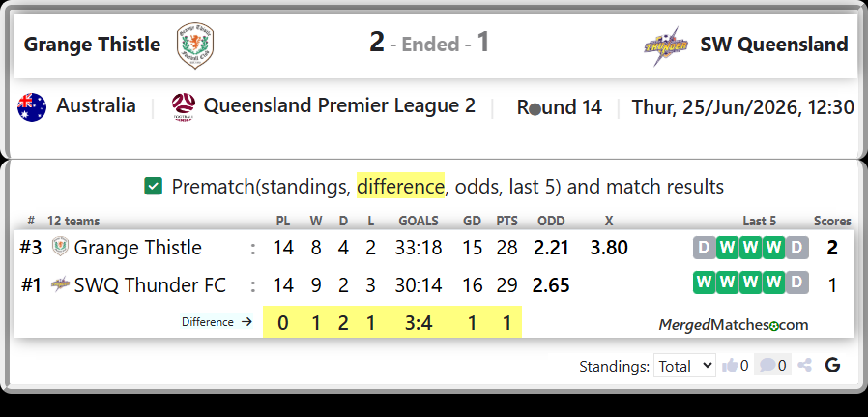This screenshot has width=868, height=417.
Task: Click the first grey D badge for Grange Thistle
Action: pos(704,248)
